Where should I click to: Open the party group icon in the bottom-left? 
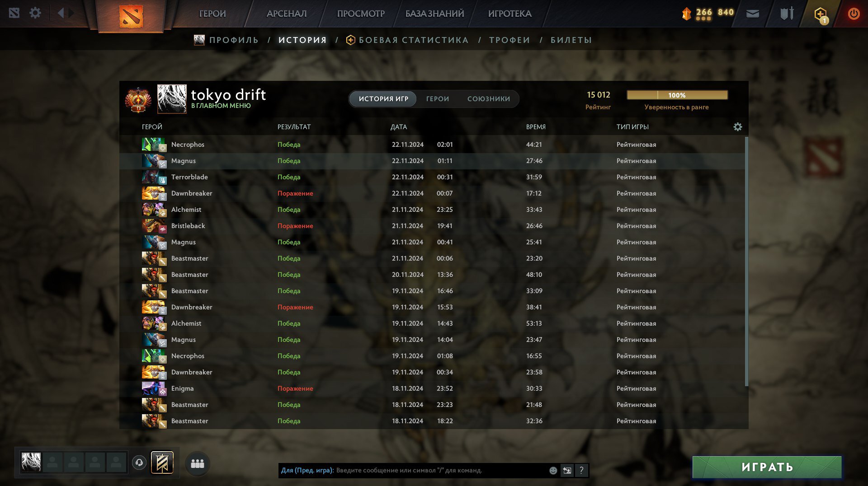coord(198,464)
